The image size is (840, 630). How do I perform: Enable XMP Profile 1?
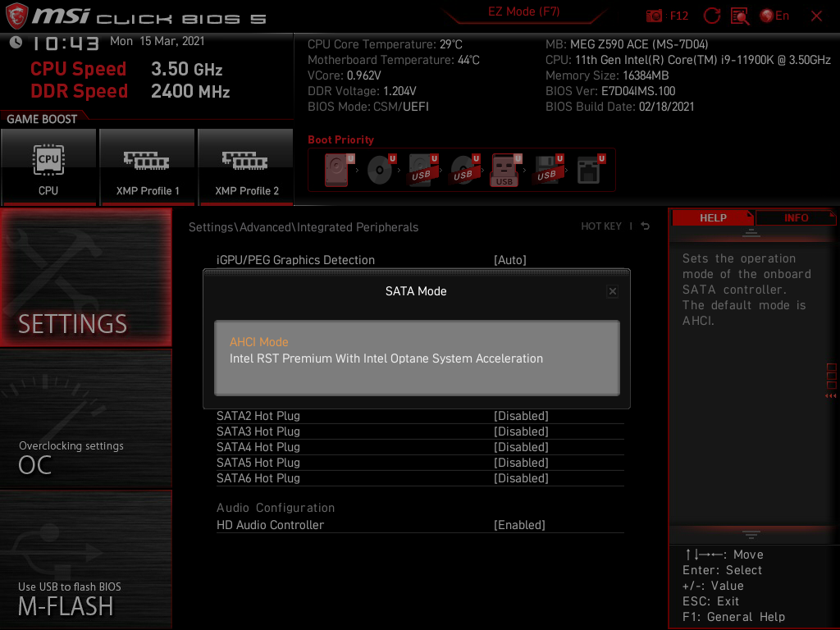(148, 167)
